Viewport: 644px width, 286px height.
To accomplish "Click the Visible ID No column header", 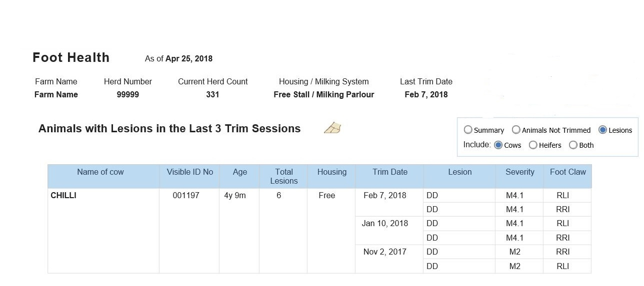I will 190,172.
